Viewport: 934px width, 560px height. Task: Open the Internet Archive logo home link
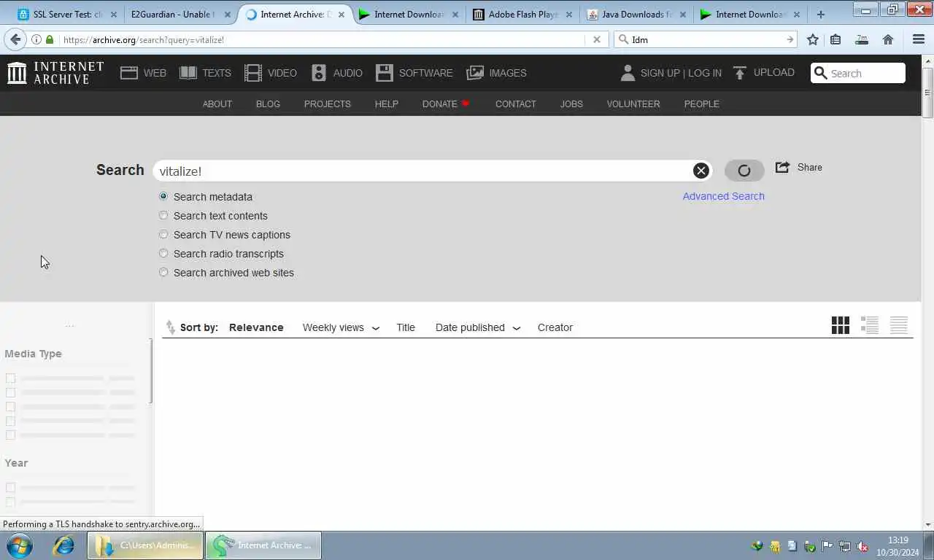[55, 72]
